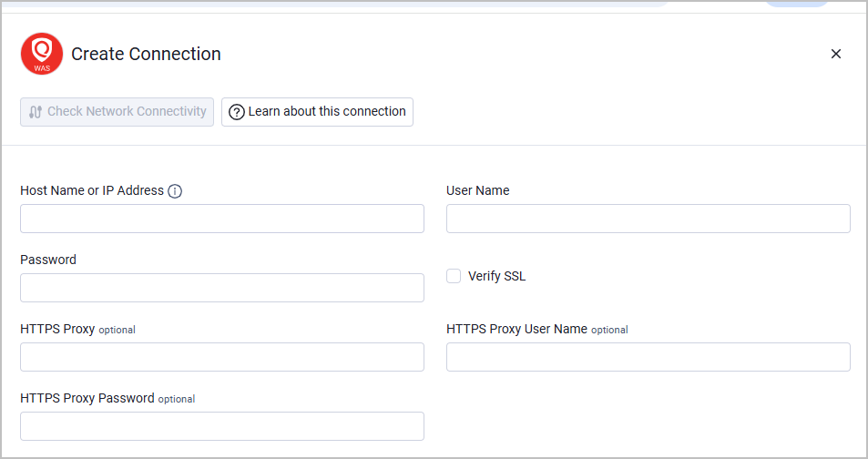Click the HTTPS Proxy optional label
This screenshot has width=868, height=459.
pyautogui.click(x=77, y=329)
